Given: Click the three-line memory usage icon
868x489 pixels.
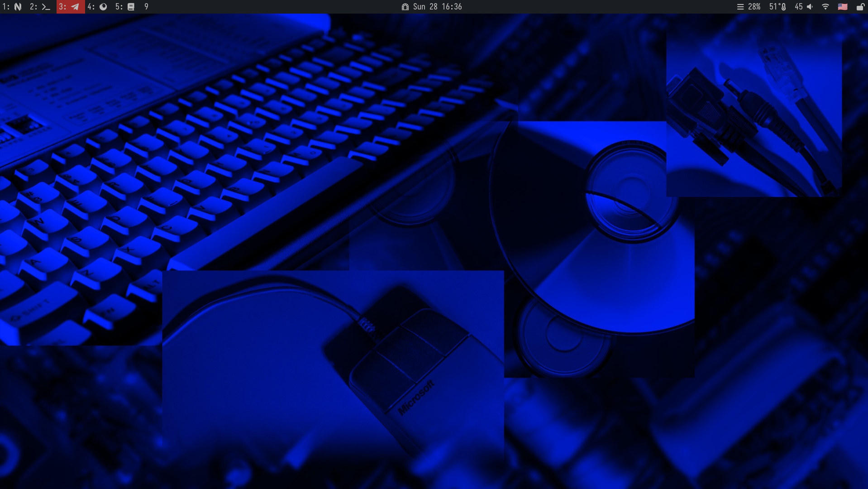Looking at the screenshot, I should click(740, 7).
